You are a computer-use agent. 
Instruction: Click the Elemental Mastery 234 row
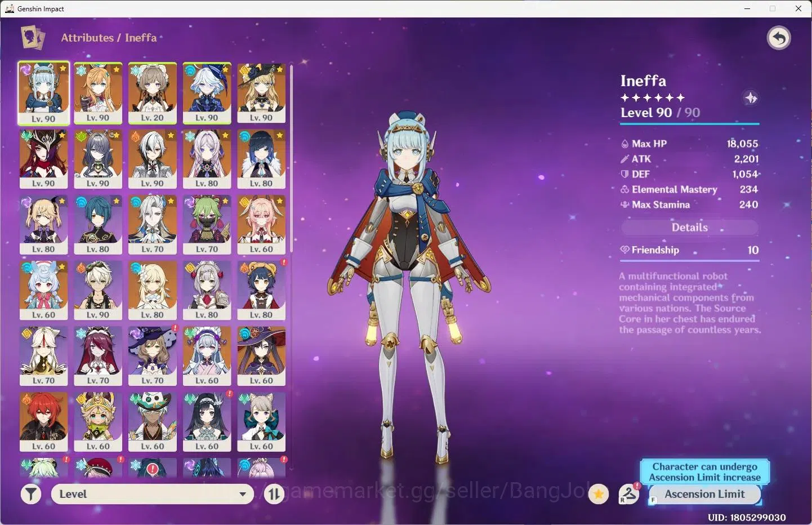coord(690,189)
